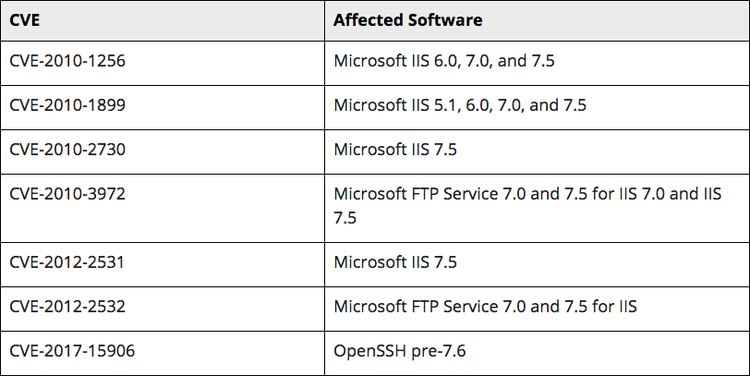Select the CVE-2012-2532 cell
Image resolution: width=750 pixels, height=376 pixels.
coord(162,309)
